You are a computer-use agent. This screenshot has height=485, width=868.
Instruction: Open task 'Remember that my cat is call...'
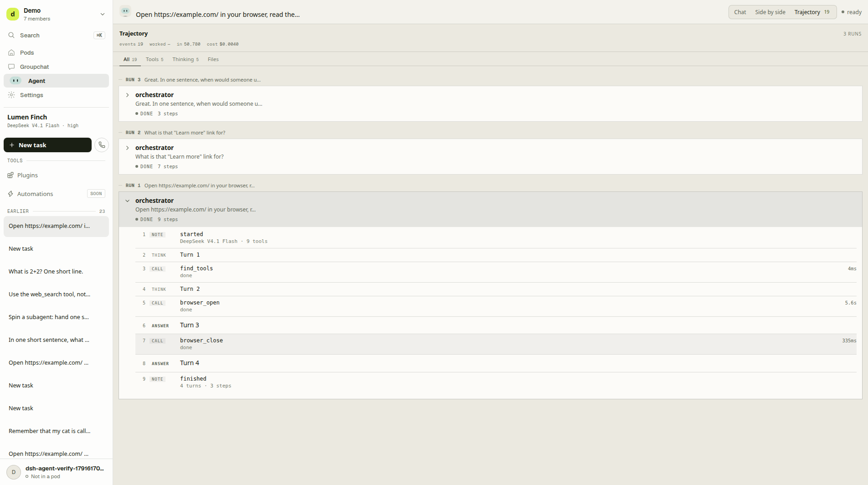[56, 431]
